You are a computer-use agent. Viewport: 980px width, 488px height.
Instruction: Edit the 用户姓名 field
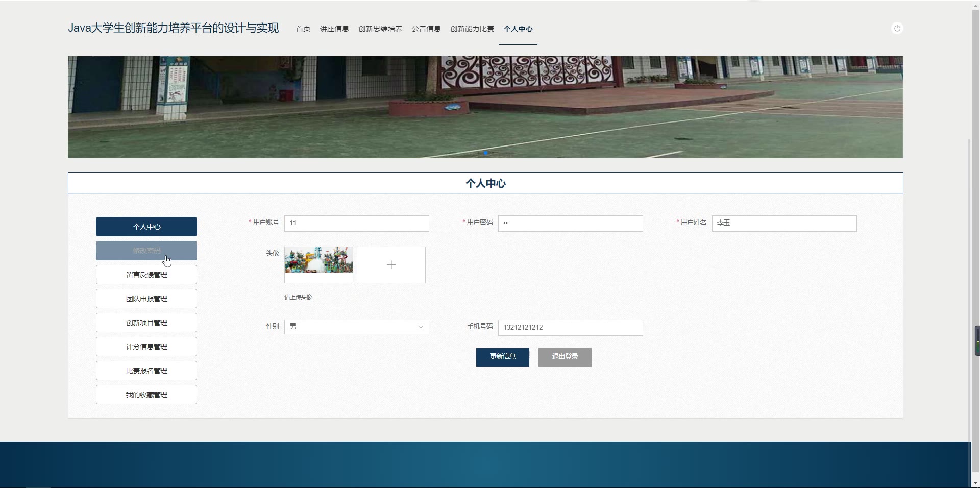coord(784,223)
